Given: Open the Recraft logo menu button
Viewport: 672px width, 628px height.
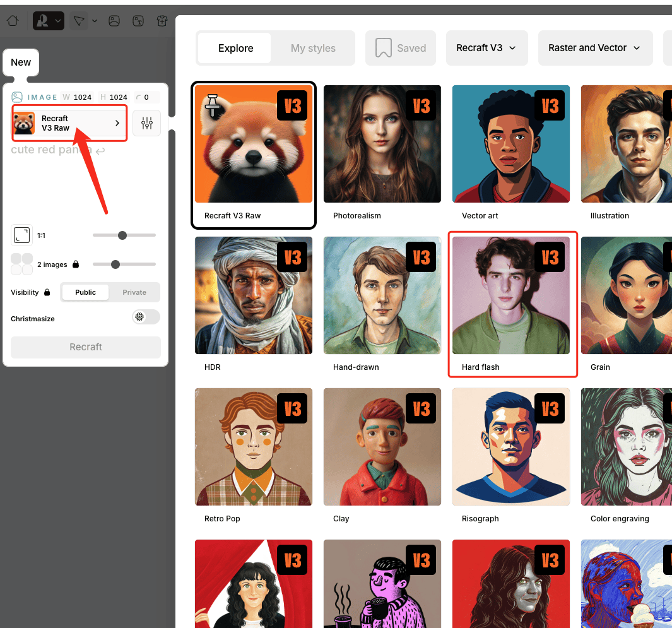Looking at the screenshot, I should 49,21.
